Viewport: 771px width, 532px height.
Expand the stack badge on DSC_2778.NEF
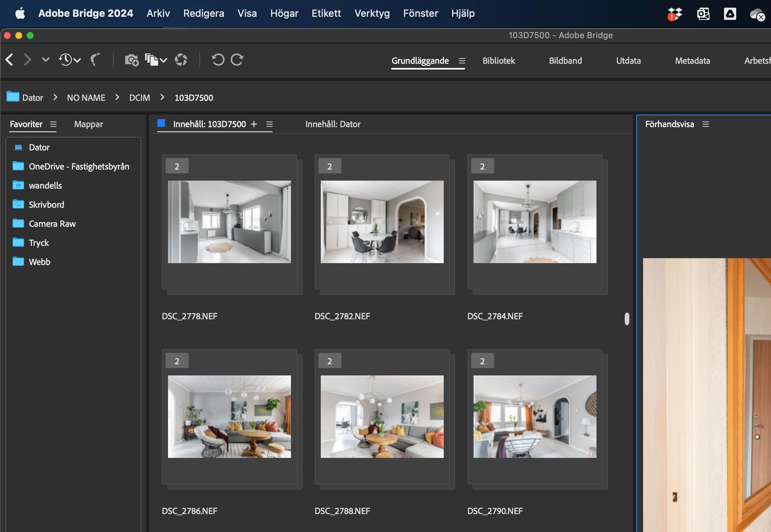(x=177, y=166)
